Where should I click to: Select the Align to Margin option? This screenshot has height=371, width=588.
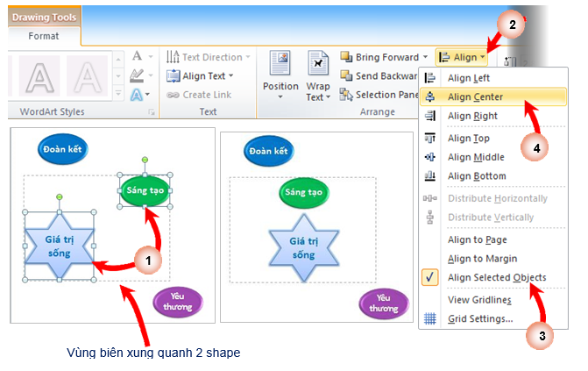click(x=482, y=259)
